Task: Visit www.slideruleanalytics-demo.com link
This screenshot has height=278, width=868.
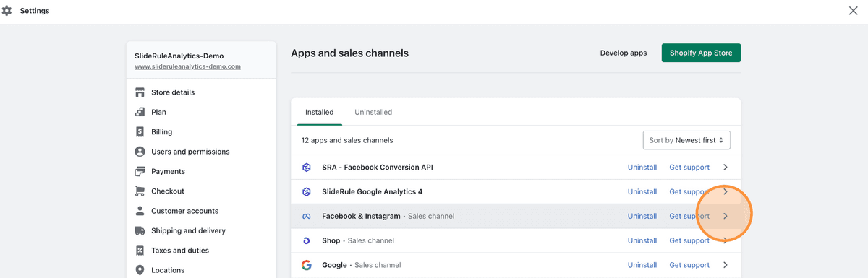Action: 187,66
